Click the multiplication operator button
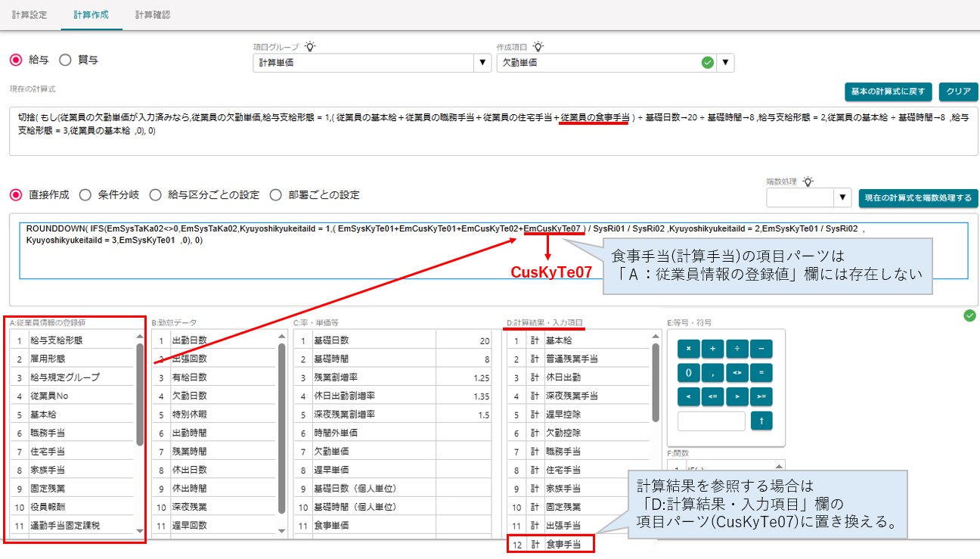This screenshot has width=980, height=559. (688, 349)
